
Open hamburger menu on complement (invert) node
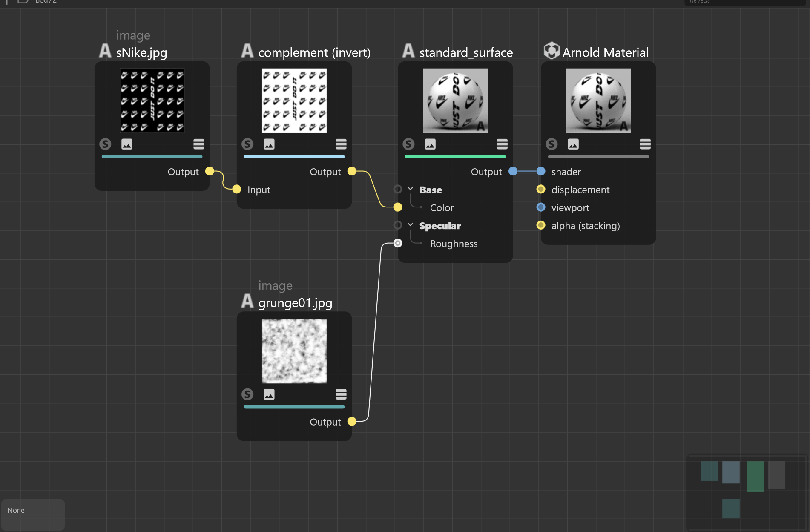341,144
